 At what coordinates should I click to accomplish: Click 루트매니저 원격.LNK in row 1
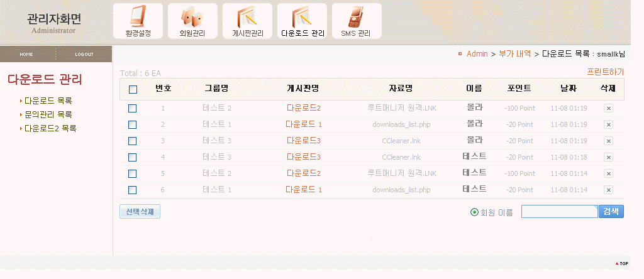pyautogui.click(x=402, y=108)
